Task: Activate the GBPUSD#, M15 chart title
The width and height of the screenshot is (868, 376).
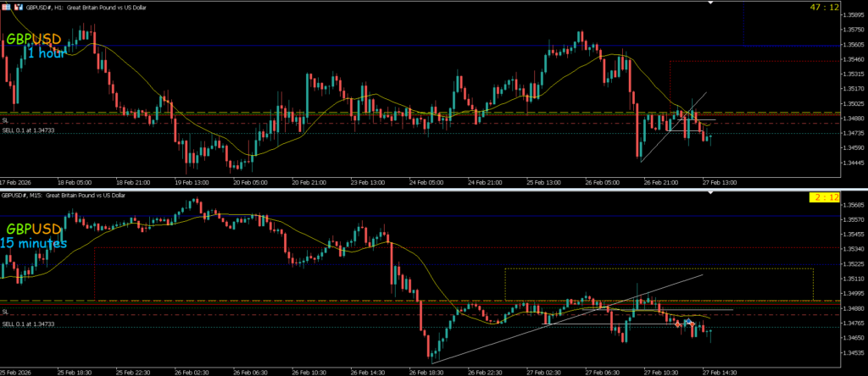Action: pos(64,196)
